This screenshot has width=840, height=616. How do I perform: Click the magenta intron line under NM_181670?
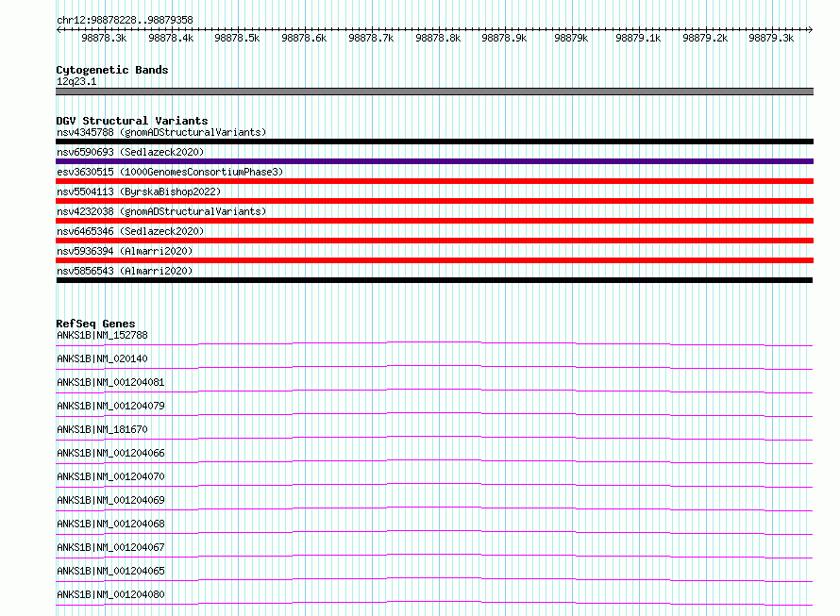(x=434, y=437)
